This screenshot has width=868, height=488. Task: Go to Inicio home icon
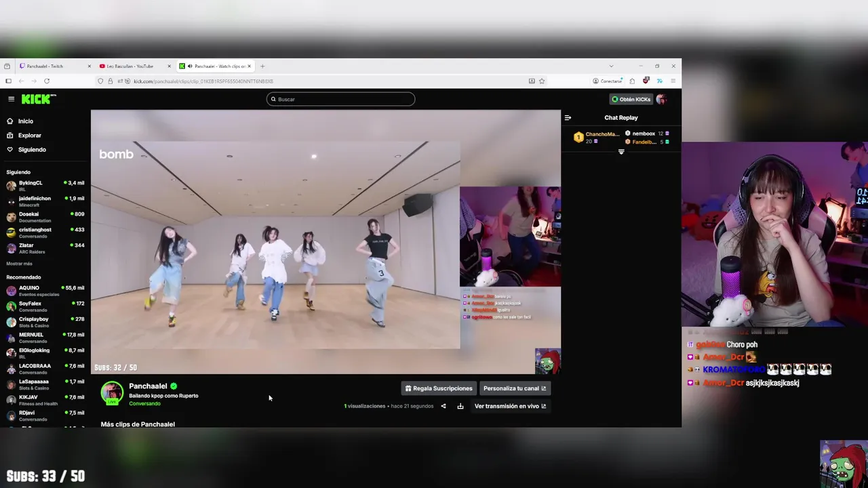9,121
